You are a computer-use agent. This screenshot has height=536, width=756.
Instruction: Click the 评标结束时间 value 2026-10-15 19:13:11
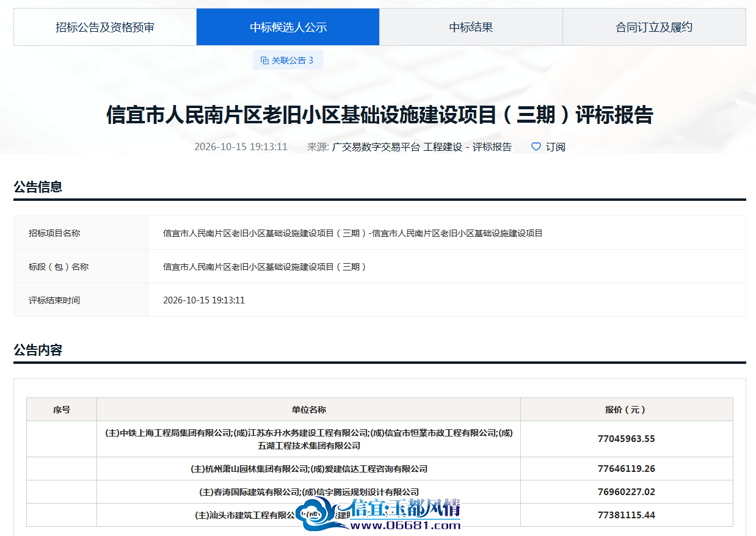(x=204, y=300)
